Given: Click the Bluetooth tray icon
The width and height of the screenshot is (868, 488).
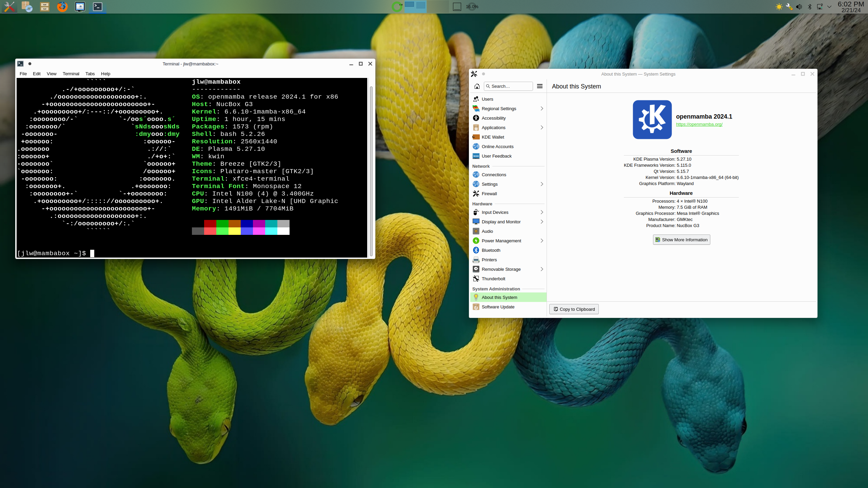Looking at the screenshot, I should point(809,7).
